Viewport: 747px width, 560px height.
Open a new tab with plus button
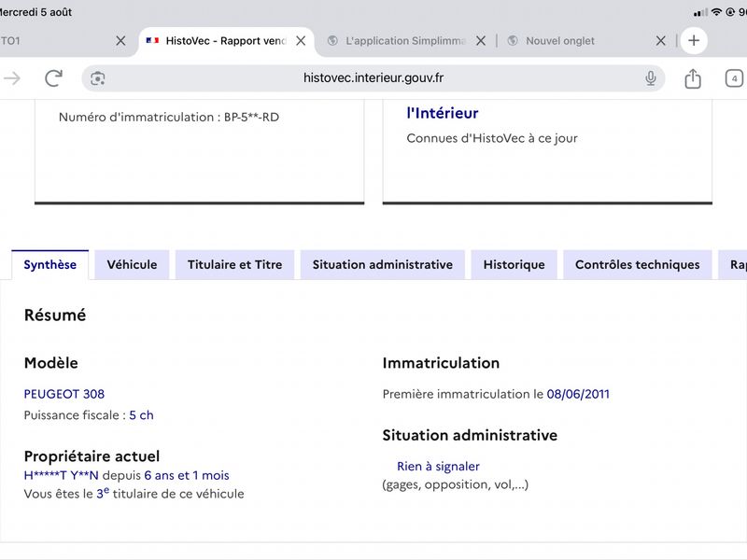click(694, 40)
